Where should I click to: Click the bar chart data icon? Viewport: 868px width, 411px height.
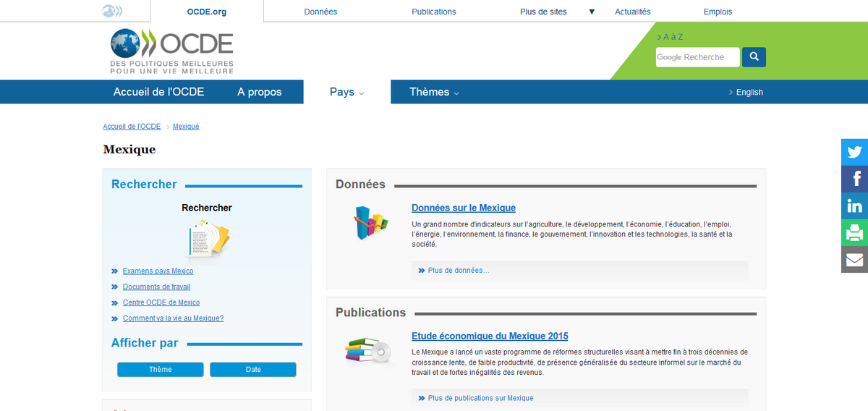point(370,223)
